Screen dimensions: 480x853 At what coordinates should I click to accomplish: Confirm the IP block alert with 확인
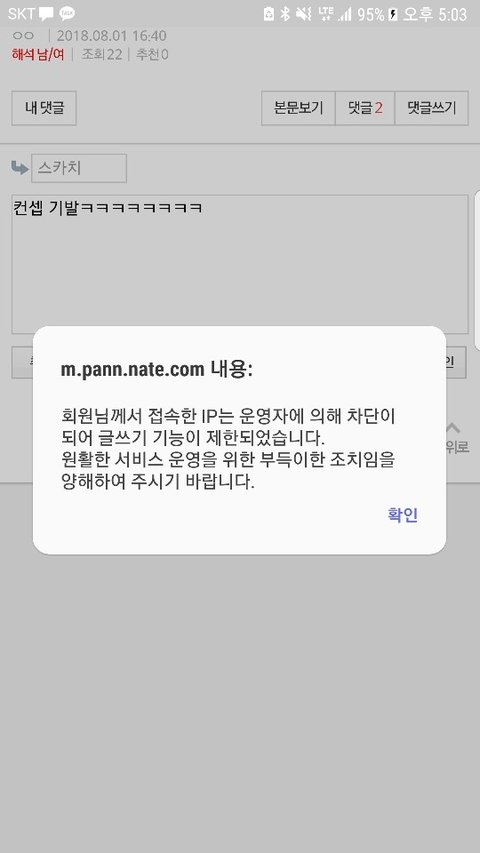403,515
